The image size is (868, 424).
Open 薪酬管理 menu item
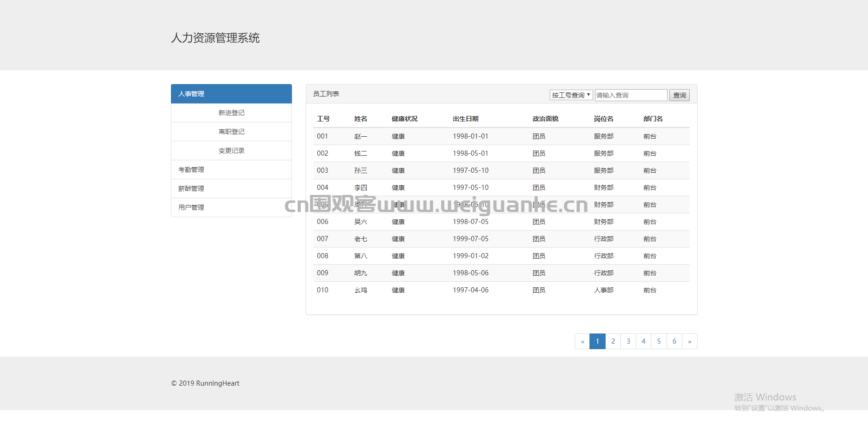(231, 188)
